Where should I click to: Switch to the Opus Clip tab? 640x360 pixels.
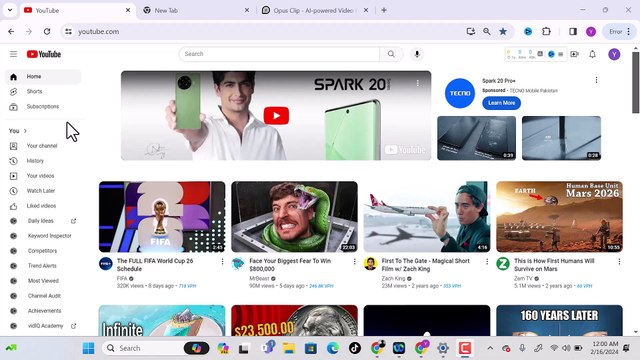pos(315,10)
